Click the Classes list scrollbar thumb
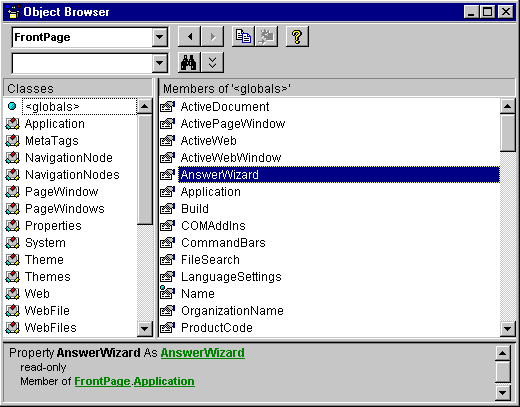 click(x=144, y=170)
